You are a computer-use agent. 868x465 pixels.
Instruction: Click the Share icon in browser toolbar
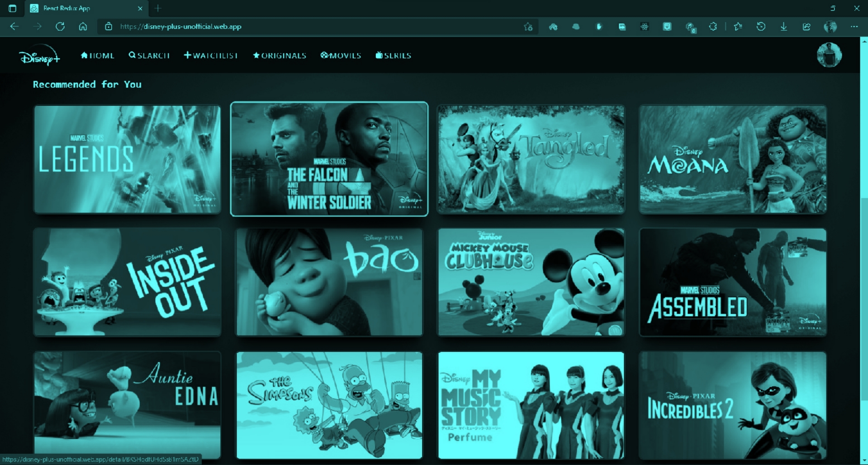click(x=806, y=27)
